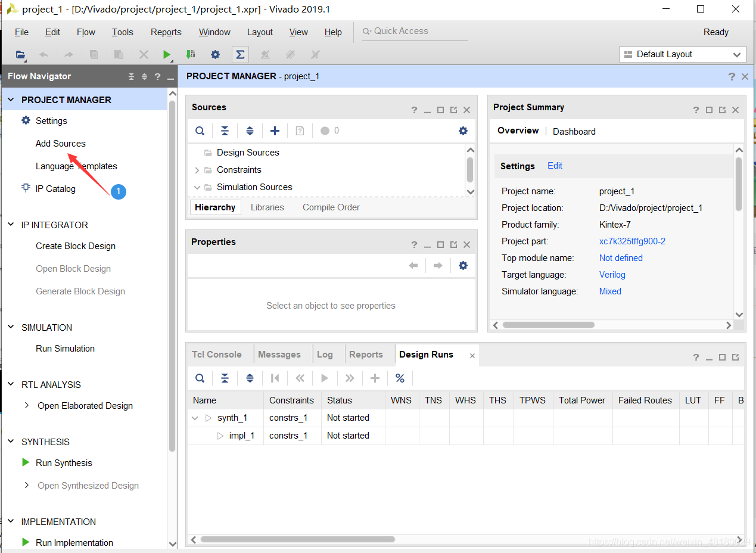Click the Properties previous object arrow
The width and height of the screenshot is (756, 553).
[x=413, y=266]
